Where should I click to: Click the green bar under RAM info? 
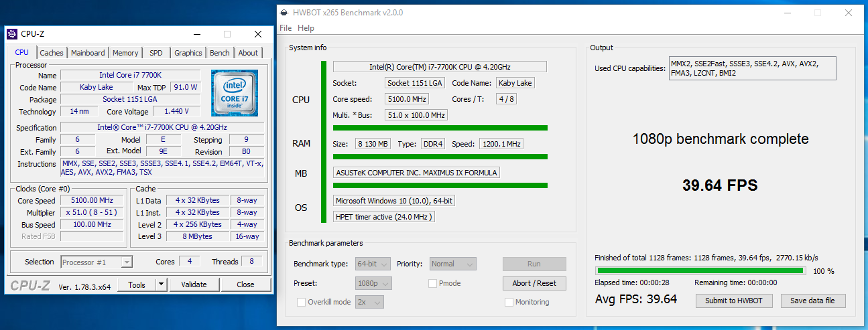pos(440,157)
